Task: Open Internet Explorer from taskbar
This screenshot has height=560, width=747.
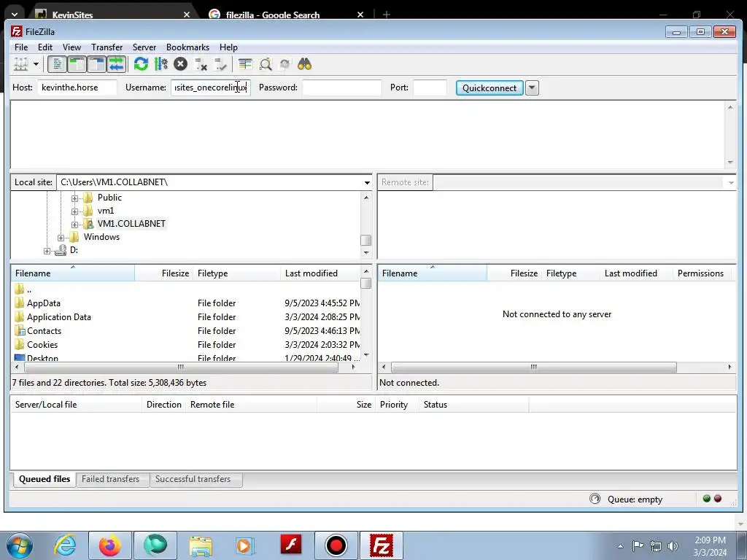Action: point(65,545)
